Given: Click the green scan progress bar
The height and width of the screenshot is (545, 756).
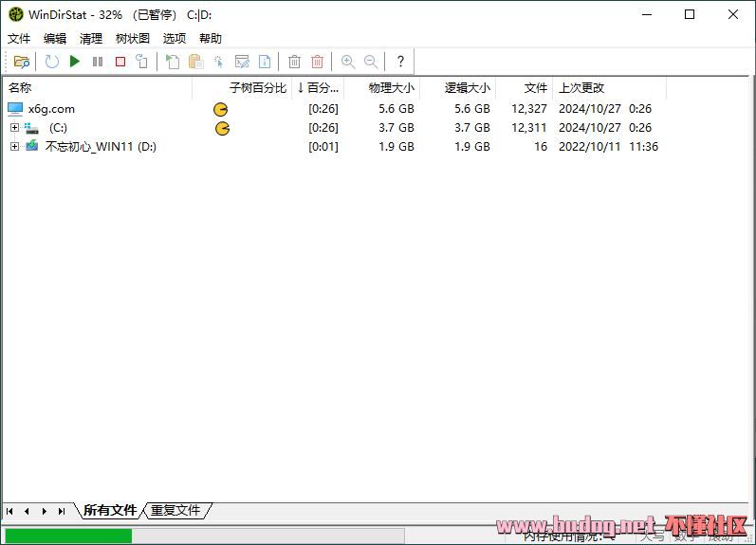Looking at the screenshot, I should pos(68,536).
